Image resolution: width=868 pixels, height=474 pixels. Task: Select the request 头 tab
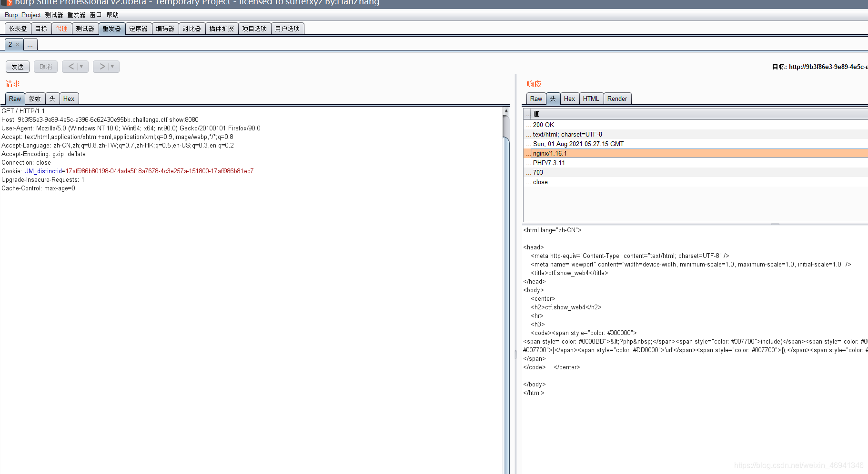pos(52,99)
